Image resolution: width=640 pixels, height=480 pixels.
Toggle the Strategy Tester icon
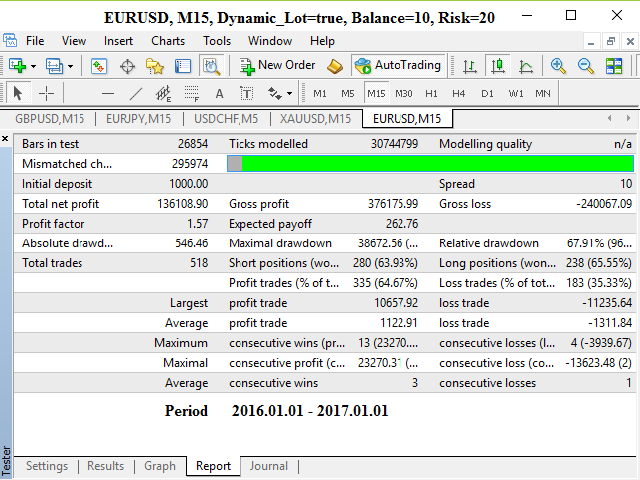[211, 66]
